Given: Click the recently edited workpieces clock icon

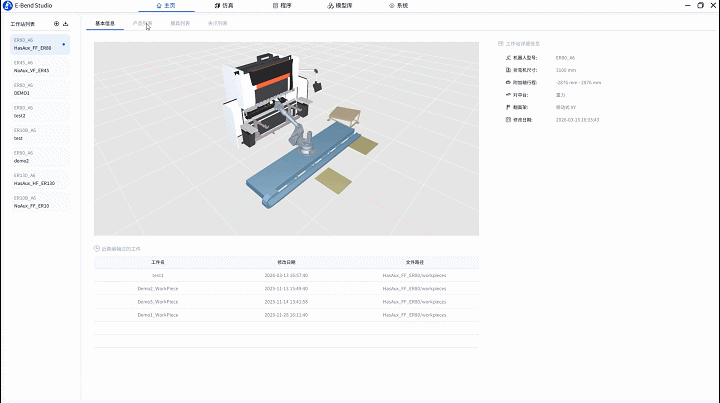Looking at the screenshot, I should [97, 249].
